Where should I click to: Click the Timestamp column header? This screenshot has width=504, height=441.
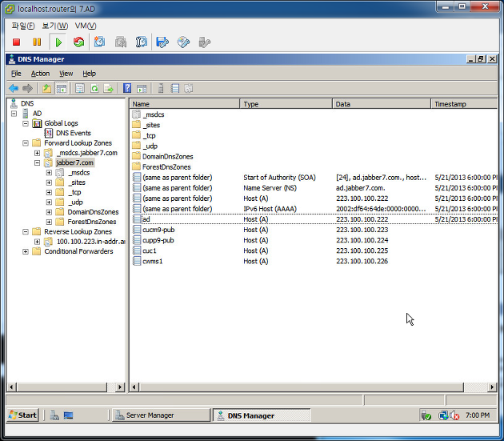tap(464, 104)
